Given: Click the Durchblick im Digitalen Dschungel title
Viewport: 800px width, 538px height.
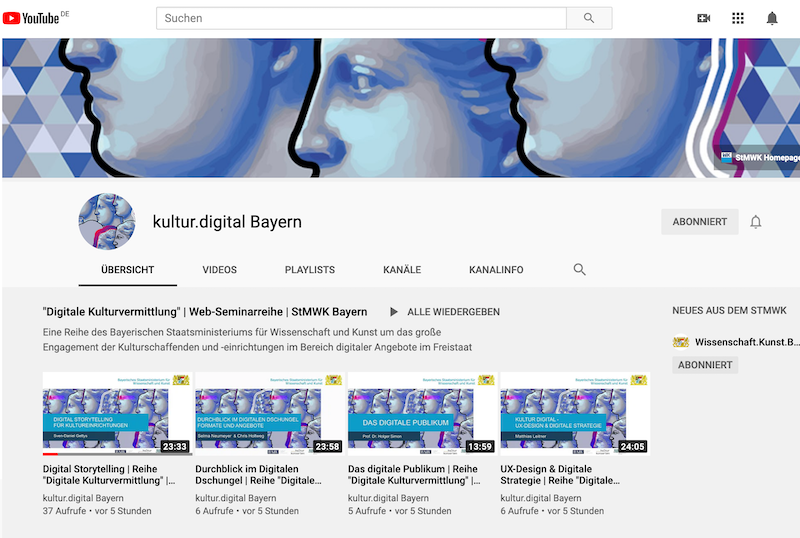Looking at the screenshot, I should tap(258, 475).
